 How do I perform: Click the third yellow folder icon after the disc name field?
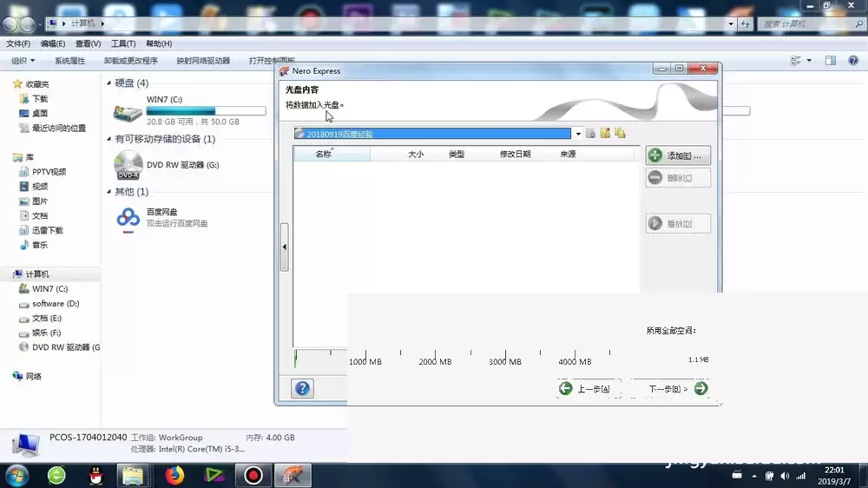click(x=620, y=133)
